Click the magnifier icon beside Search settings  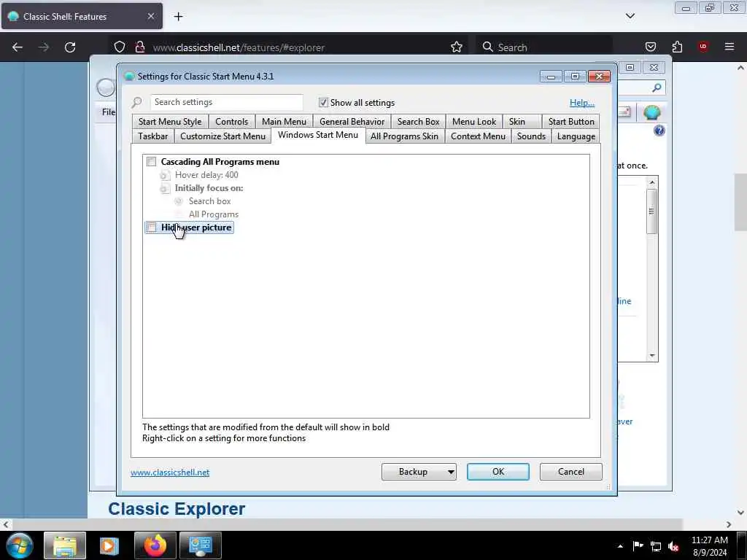(x=136, y=102)
